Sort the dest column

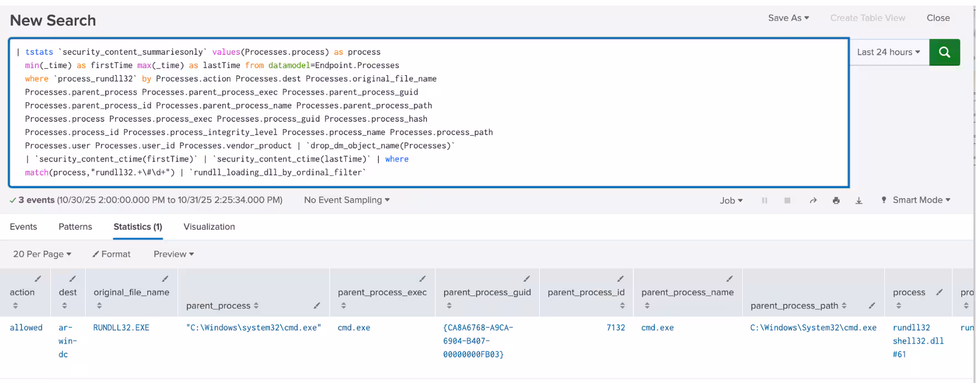(x=64, y=306)
